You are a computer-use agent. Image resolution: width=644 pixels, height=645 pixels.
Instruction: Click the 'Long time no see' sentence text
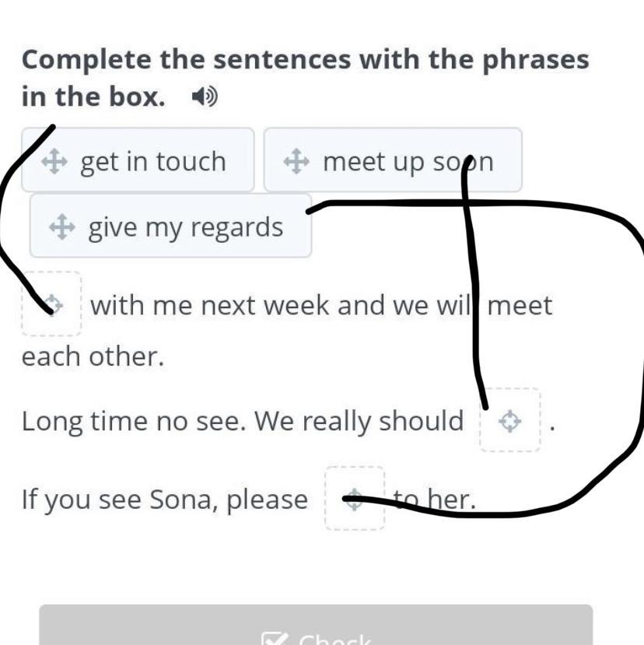pyautogui.click(x=242, y=421)
